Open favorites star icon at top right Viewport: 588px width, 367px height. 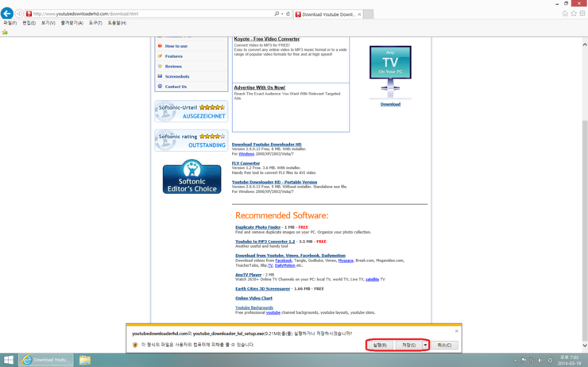tap(574, 14)
